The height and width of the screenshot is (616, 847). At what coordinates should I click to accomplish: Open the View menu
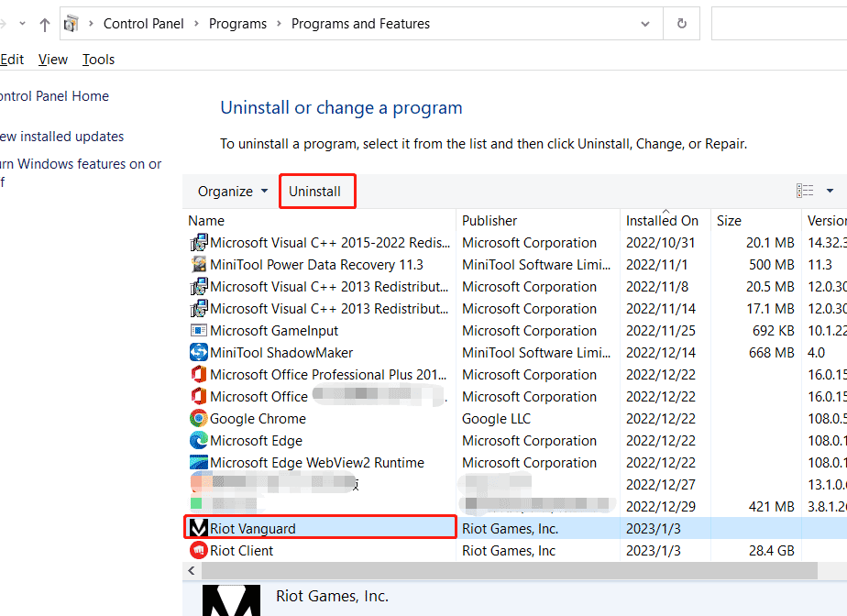click(53, 60)
